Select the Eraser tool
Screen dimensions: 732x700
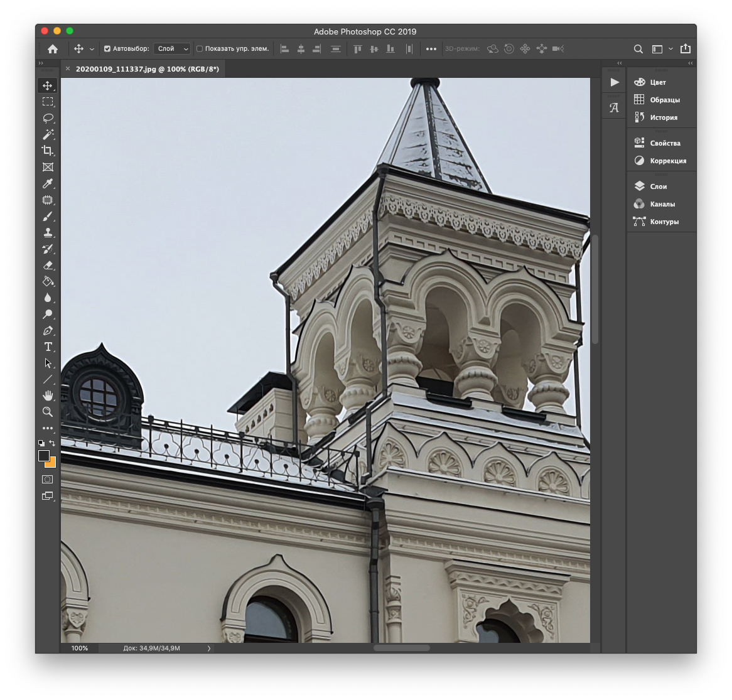[x=48, y=266]
